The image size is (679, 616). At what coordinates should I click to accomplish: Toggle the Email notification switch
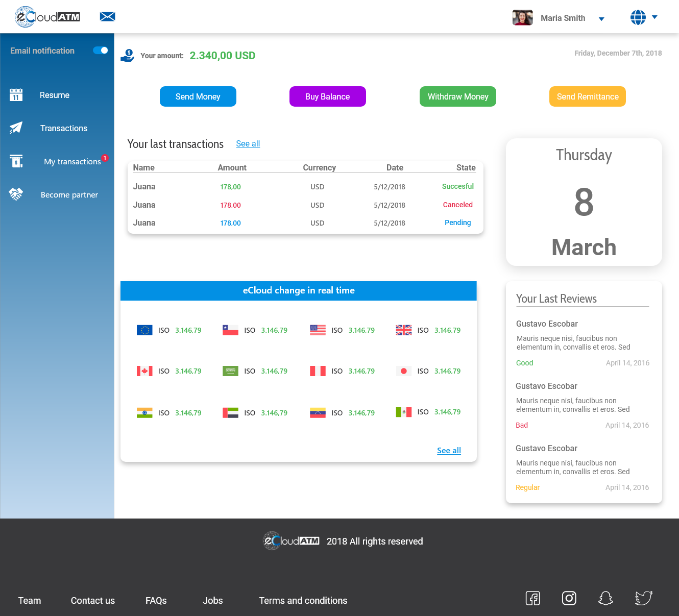tap(101, 51)
